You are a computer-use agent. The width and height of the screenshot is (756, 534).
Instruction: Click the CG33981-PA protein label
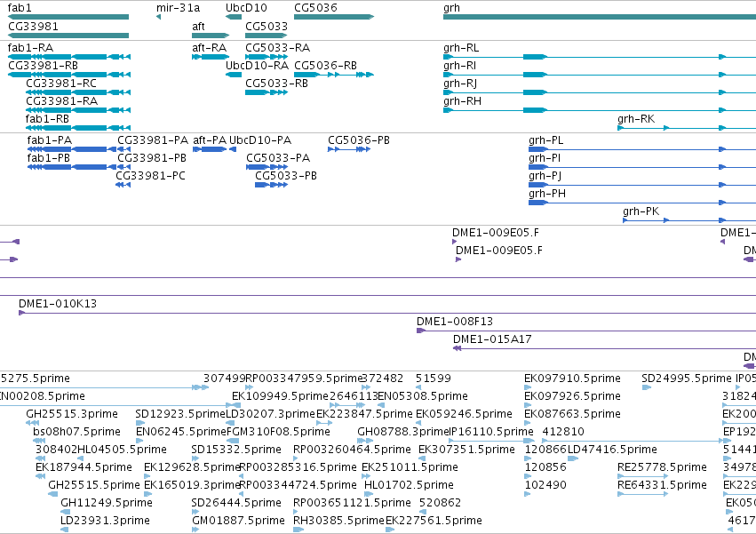point(153,140)
